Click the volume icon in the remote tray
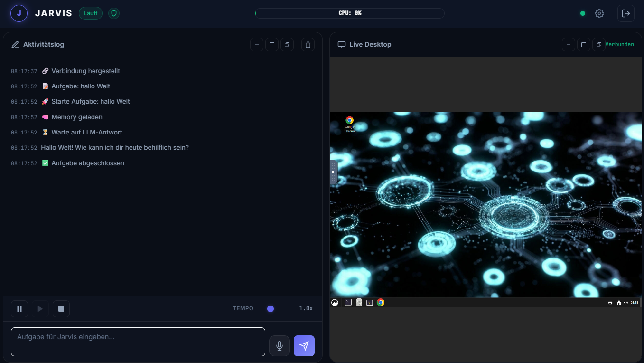 [x=625, y=303]
